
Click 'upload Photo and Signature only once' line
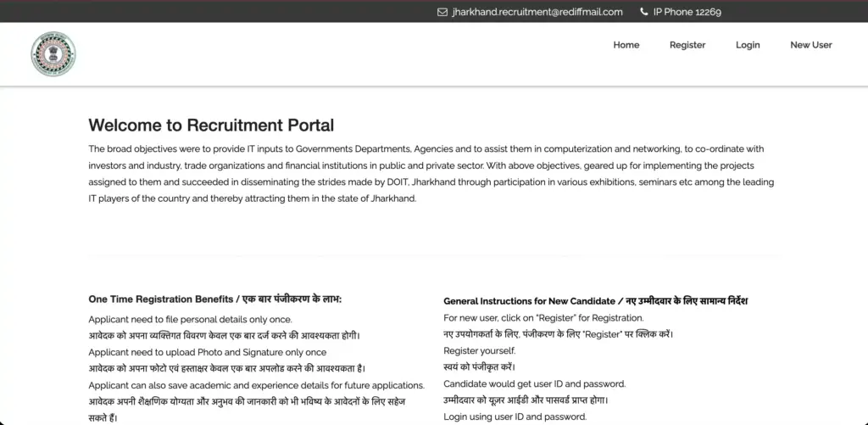(207, 352)
